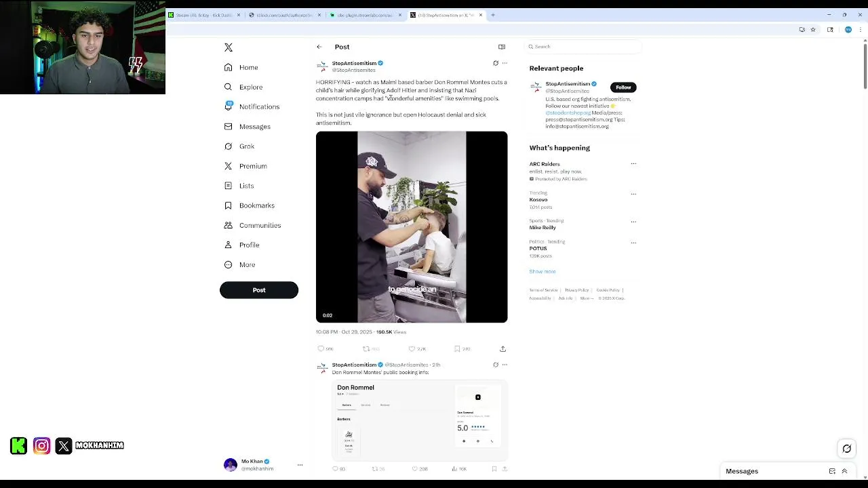Switch to the obs plugin browser tab

pos(366,15)
